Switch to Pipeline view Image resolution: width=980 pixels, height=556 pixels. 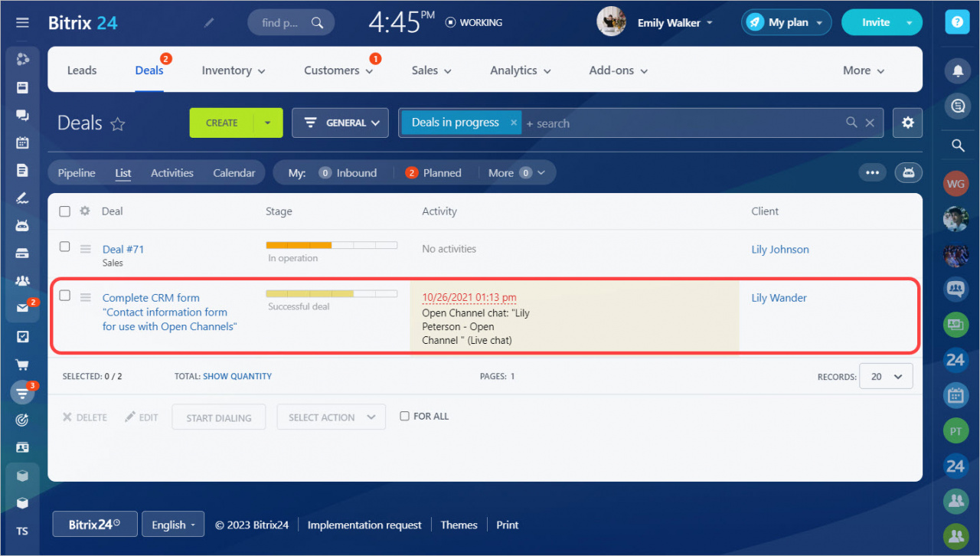point(77,173)
